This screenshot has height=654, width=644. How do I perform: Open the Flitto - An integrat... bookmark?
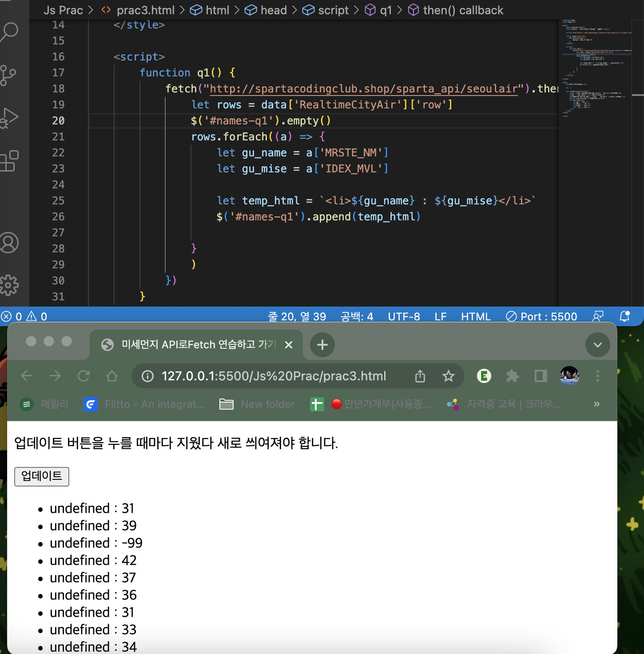point(144,404)
